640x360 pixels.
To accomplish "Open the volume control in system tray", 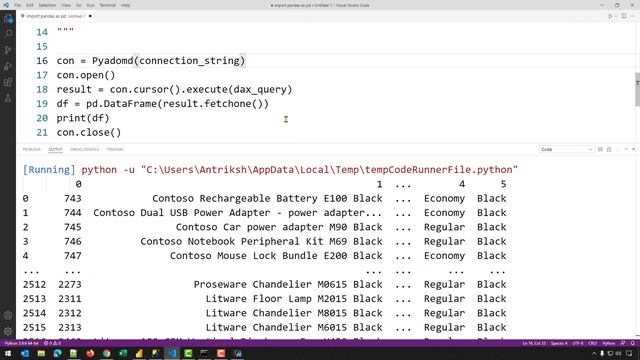I will coord(618,353).
